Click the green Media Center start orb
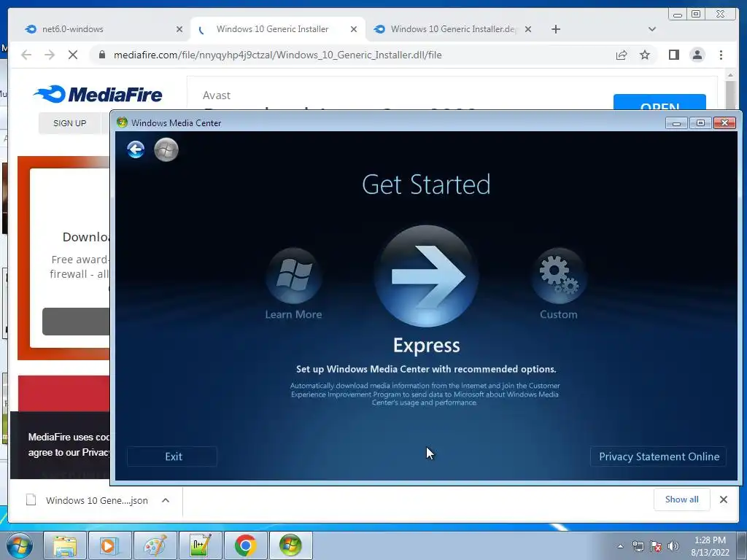 pos(166,150)
